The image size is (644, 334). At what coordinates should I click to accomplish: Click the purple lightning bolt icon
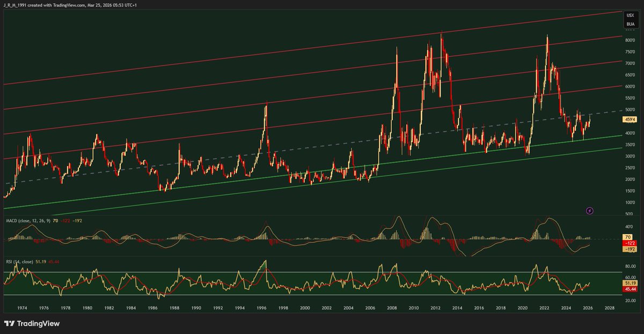point(590,211)
